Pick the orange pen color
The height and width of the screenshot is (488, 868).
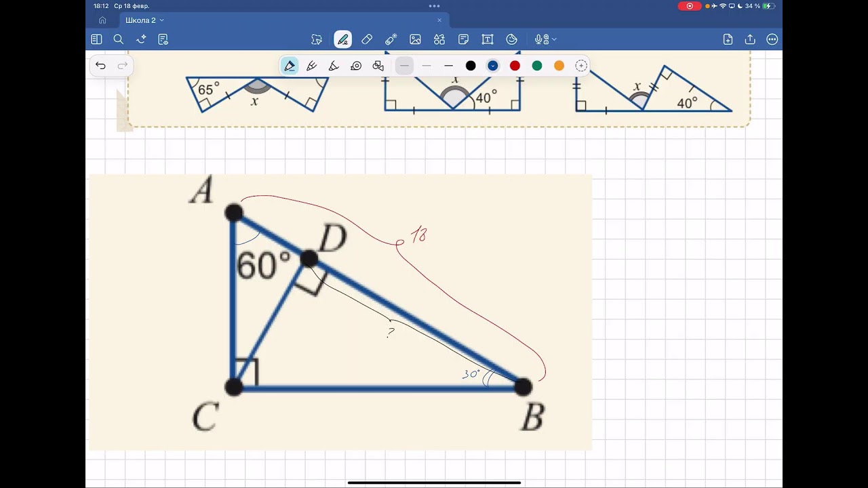click(559, 66)
